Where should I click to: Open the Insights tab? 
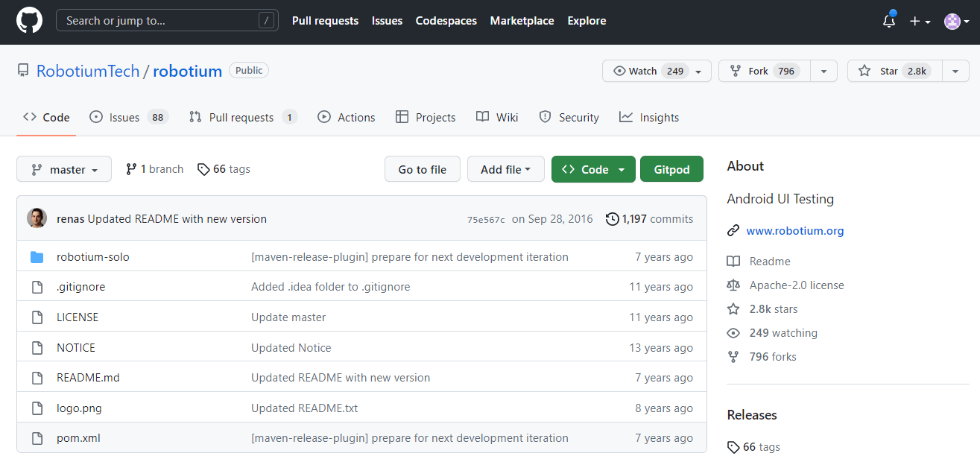coord(649,117)
